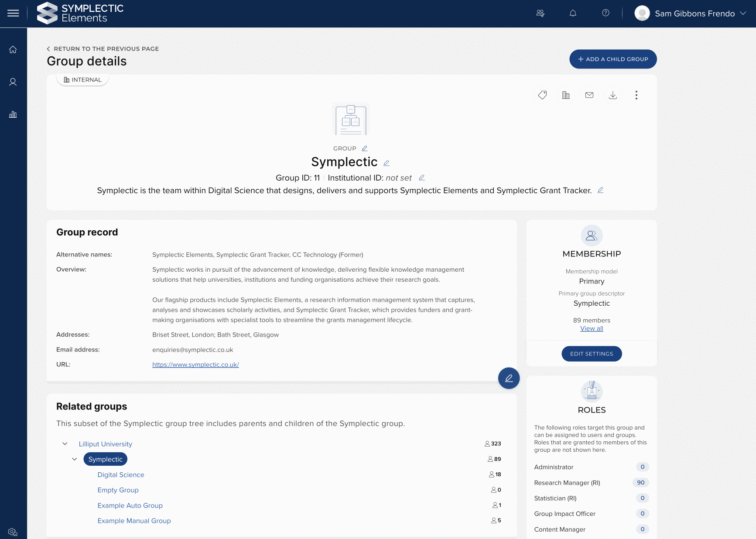756x539 pixels.
Task: Click the Group Impact Officer count badge
Action: click(643, 514)
